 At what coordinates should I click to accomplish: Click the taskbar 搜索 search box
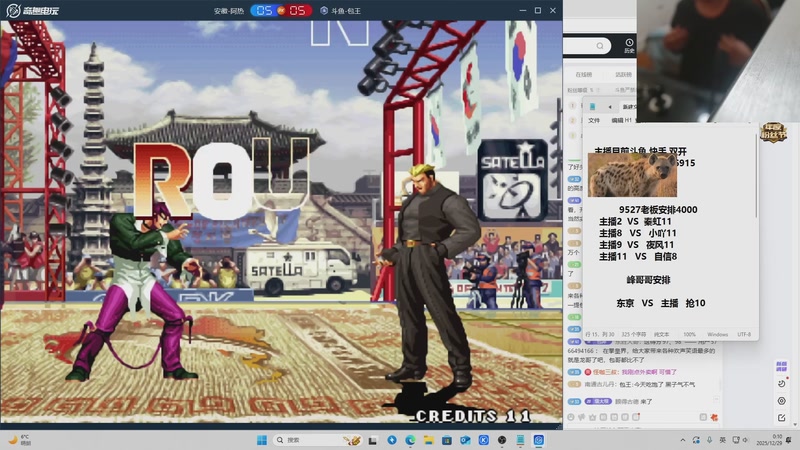[317, 440]
